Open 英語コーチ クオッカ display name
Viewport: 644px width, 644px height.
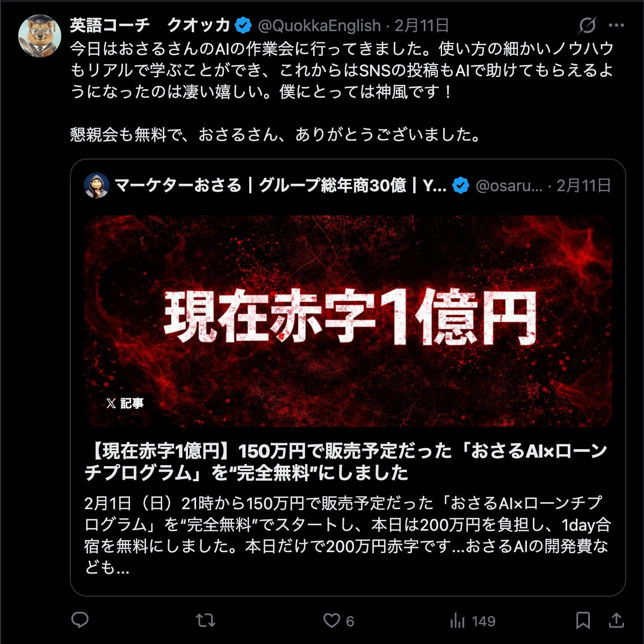(x=150, y=25)
